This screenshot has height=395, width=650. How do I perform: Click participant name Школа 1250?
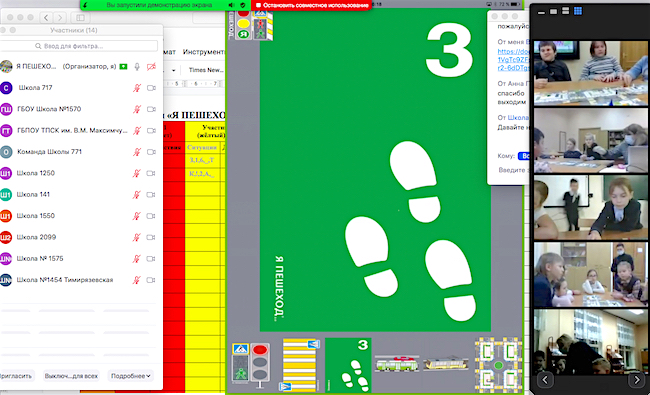pos(36,173)
